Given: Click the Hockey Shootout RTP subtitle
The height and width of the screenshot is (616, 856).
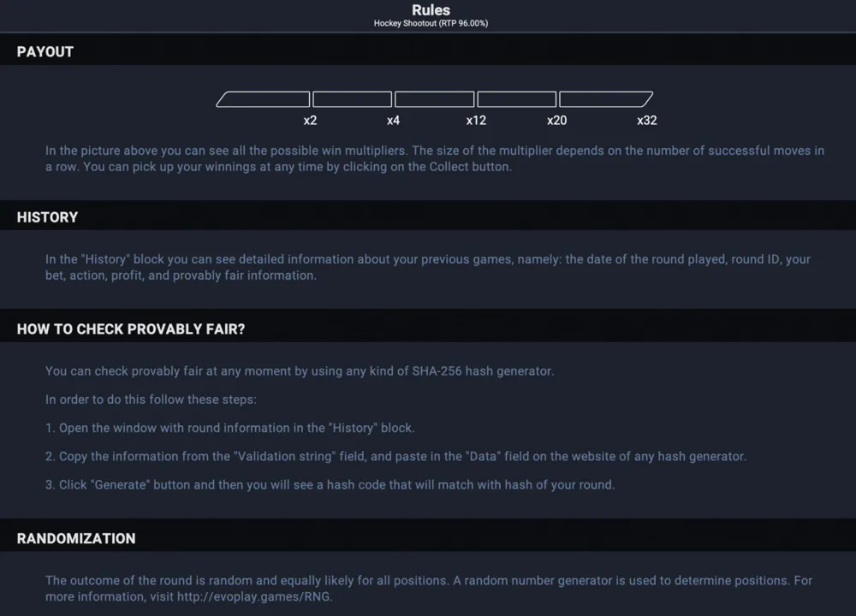Looking at the screenshot, I should (x=431, y=23).
